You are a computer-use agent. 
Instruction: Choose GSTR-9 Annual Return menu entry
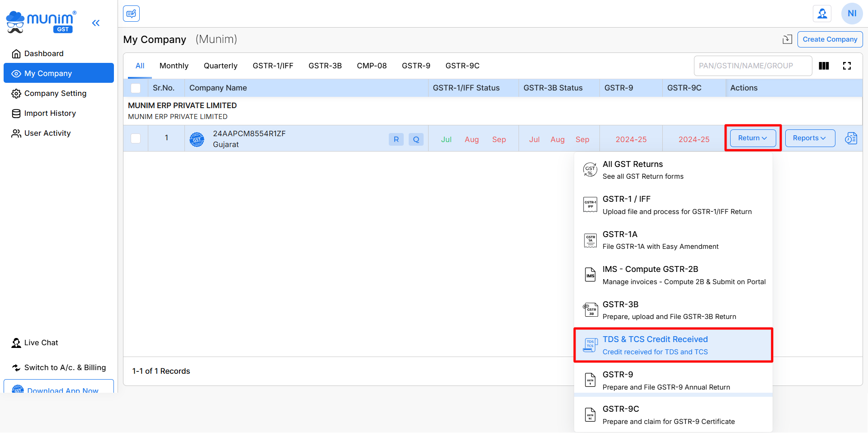[x=673, y=381]
